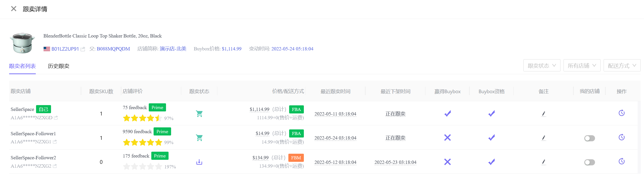Expand the 配送方式 delivery method dropdown
Viewport: 644px width, 176px height.
coord(622,66)
